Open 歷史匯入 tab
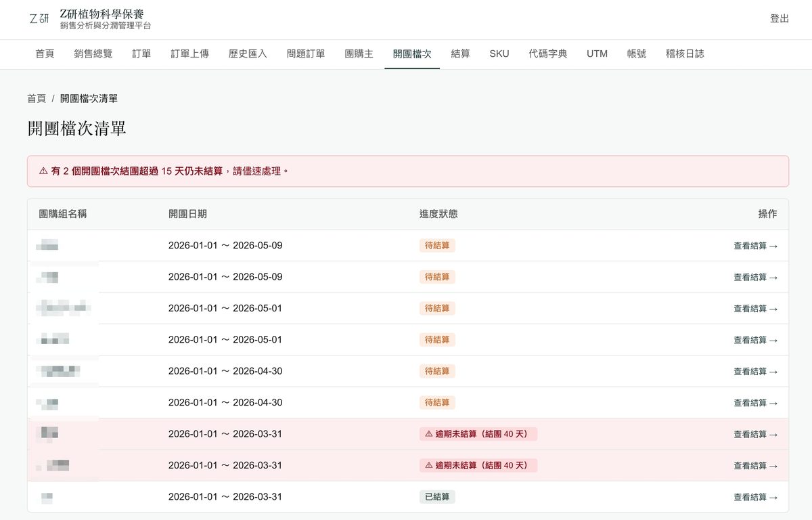Image resolution: width=812 pixels, height=520 pixels. point(248,53)
